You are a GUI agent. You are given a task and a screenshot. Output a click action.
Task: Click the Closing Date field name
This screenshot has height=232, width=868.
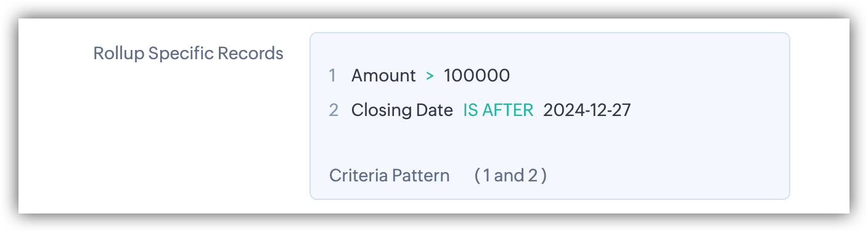coord(402,110)
